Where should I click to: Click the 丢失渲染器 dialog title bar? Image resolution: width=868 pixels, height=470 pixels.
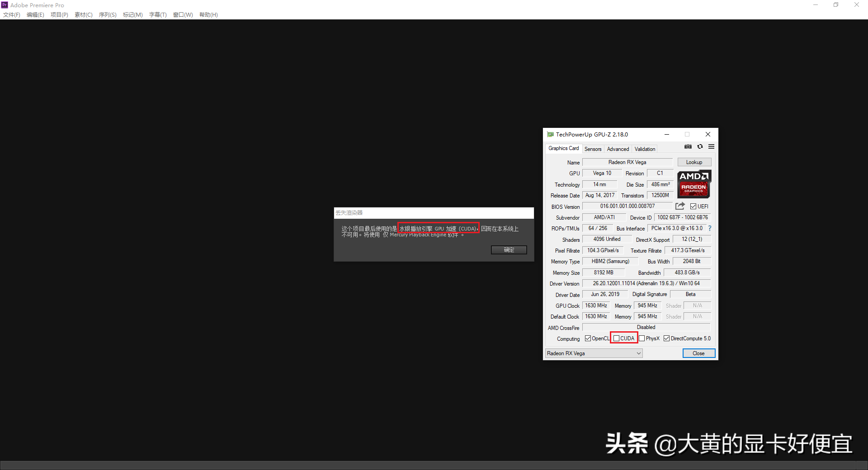coord(434,213)
